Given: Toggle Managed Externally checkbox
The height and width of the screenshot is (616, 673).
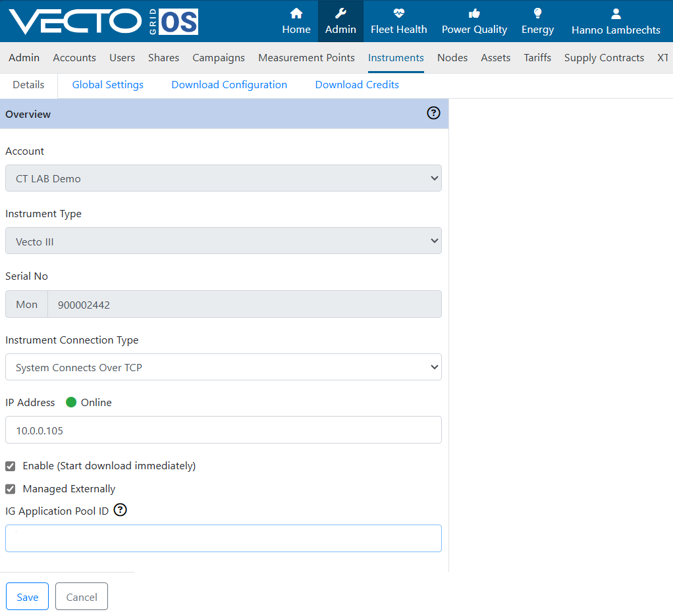Looking at the screenshot, I should (11, 489).
